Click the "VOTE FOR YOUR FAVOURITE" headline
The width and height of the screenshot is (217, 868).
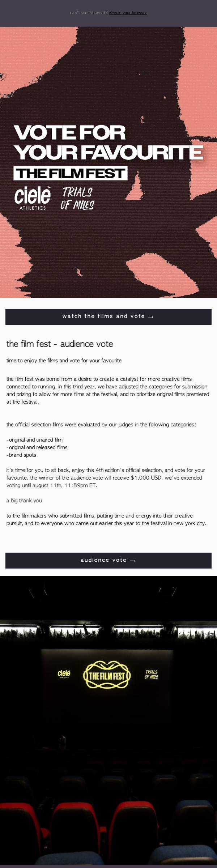pyautogui.click(x=108, y=142)
